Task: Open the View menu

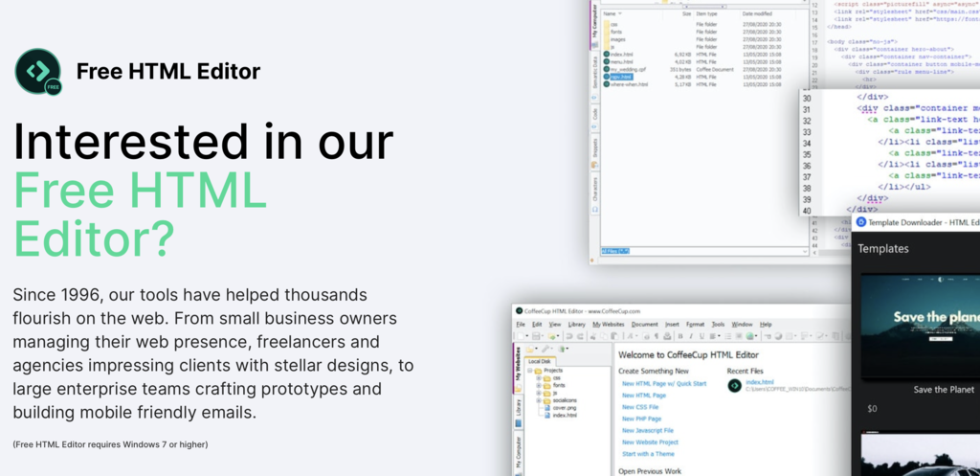Action: pyautogui.click(x=555, y=325)
